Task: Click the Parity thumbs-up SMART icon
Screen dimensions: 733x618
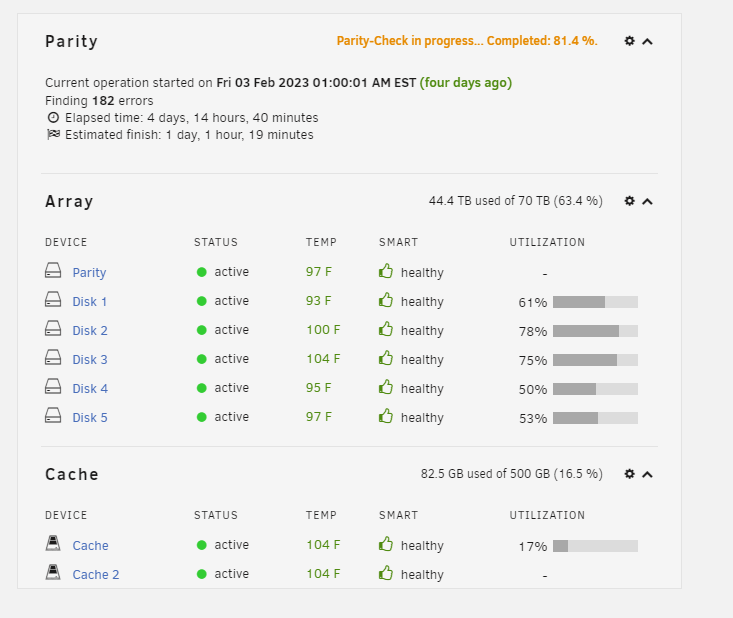Action: [x=386, y=271]
